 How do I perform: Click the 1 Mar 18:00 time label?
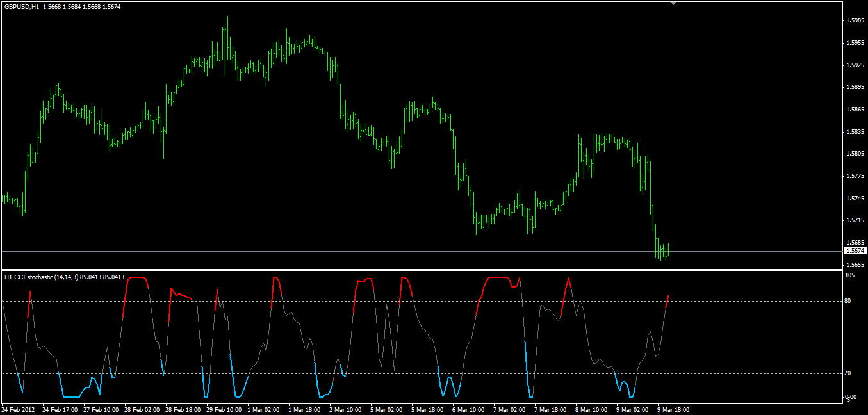pyautogui.click(x=305, y=409)
